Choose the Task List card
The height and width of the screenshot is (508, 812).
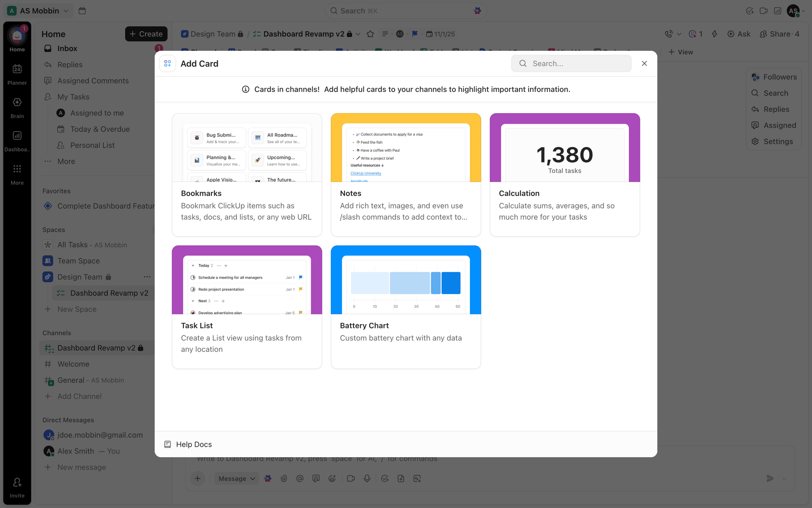pos(247,307)
